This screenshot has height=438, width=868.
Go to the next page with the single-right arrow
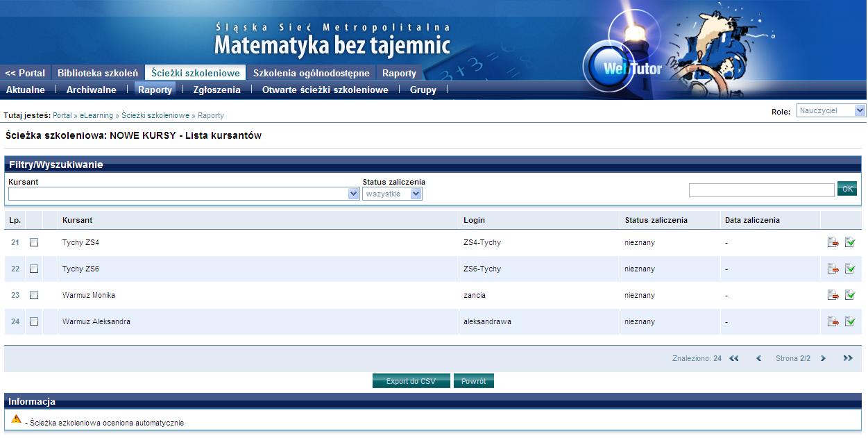pyautogui.click(x=824, y=358)
